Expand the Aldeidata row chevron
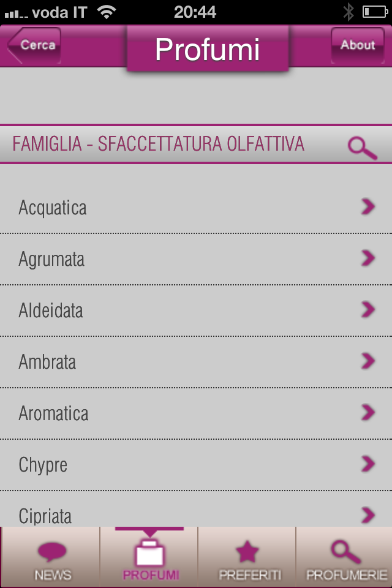The width and height of the screenshot is (392, 588). 367,310
